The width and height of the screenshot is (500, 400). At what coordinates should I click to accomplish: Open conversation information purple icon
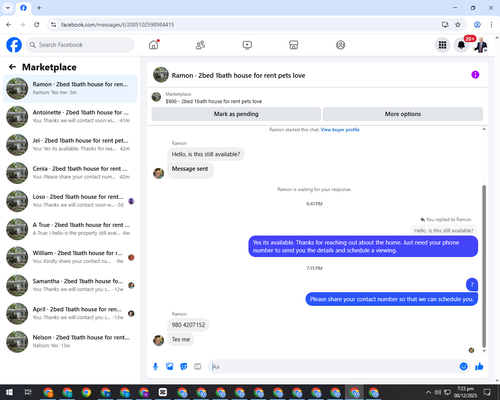(x=475, y=75)
